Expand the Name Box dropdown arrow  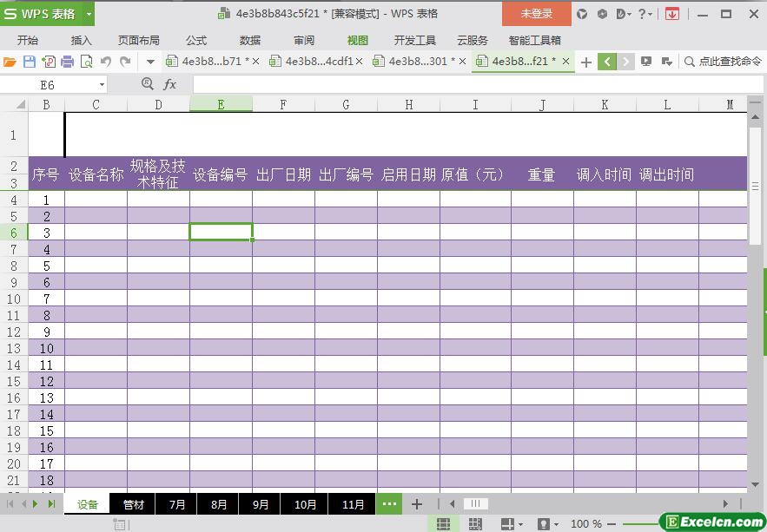(x=102, y=85)
